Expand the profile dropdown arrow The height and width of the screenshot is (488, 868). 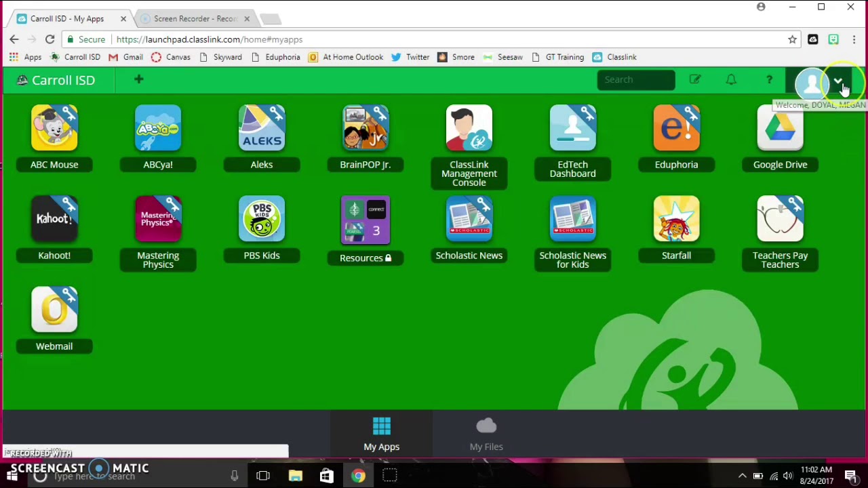(838, 81)
